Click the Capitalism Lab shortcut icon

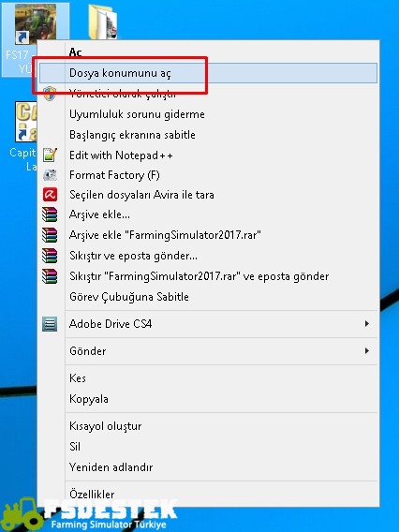point(26,122)
